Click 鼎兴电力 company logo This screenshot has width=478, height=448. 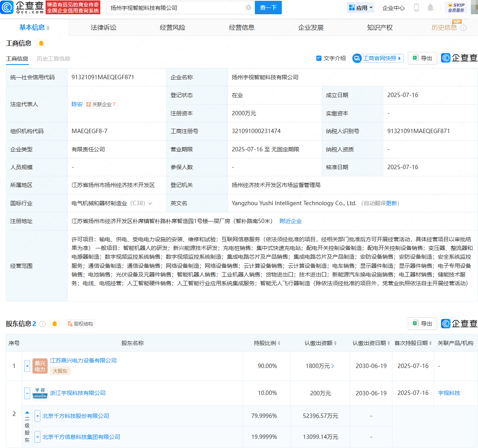[40, 366]
